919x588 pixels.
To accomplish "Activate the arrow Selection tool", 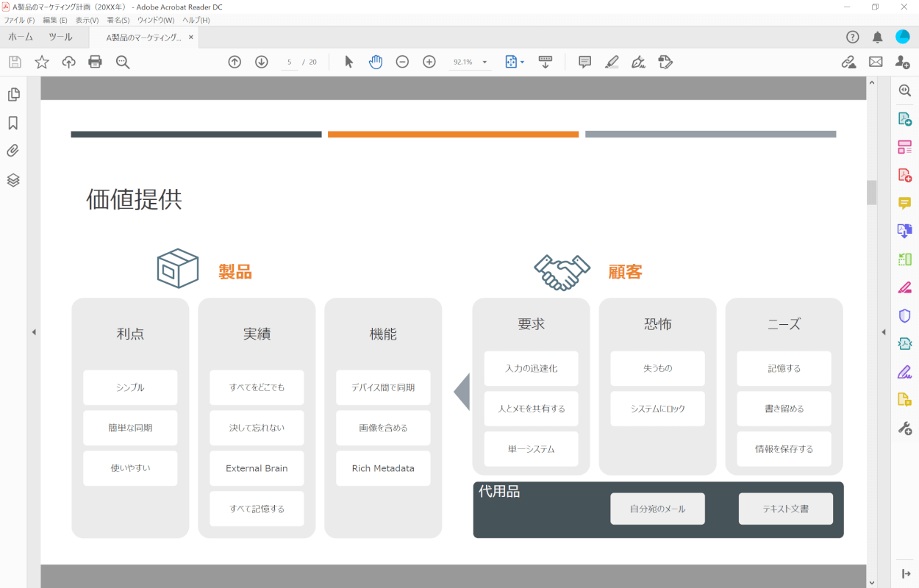I will point(349,62).
